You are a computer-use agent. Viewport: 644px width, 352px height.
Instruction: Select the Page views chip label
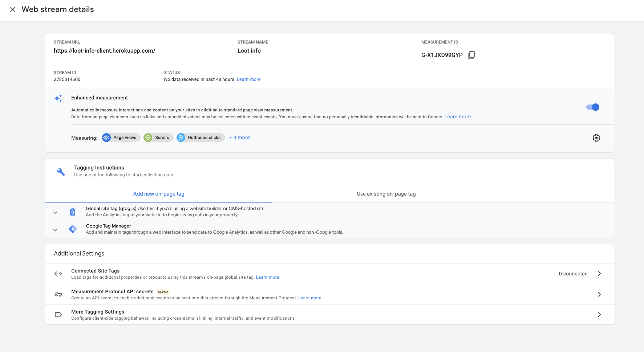click(x=125, y=138)
